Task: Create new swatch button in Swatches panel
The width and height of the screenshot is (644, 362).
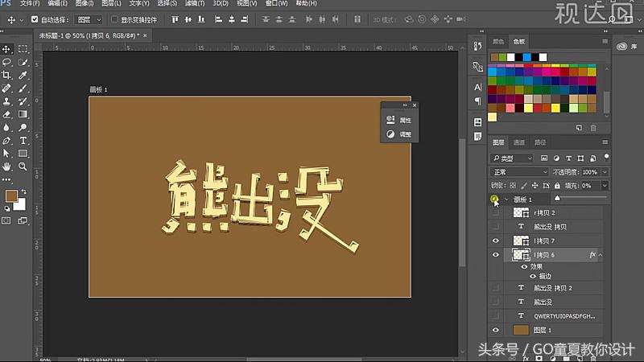Action: [x=579, y=128]
